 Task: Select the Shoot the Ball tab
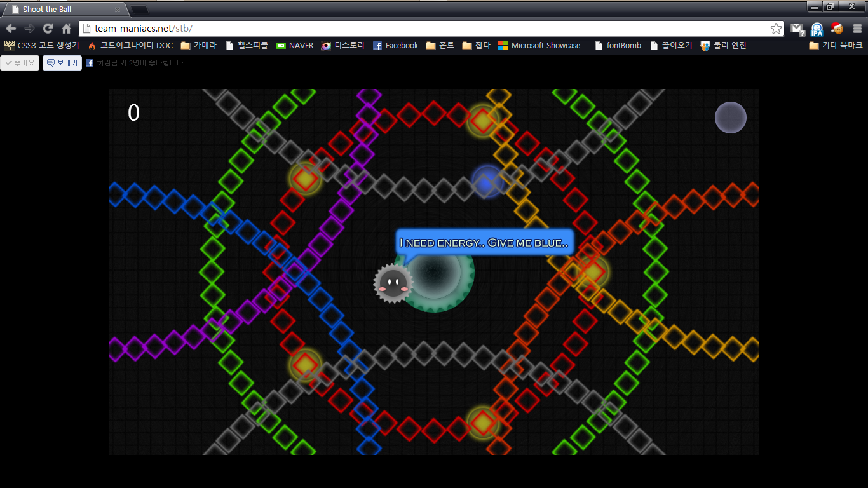66,10
